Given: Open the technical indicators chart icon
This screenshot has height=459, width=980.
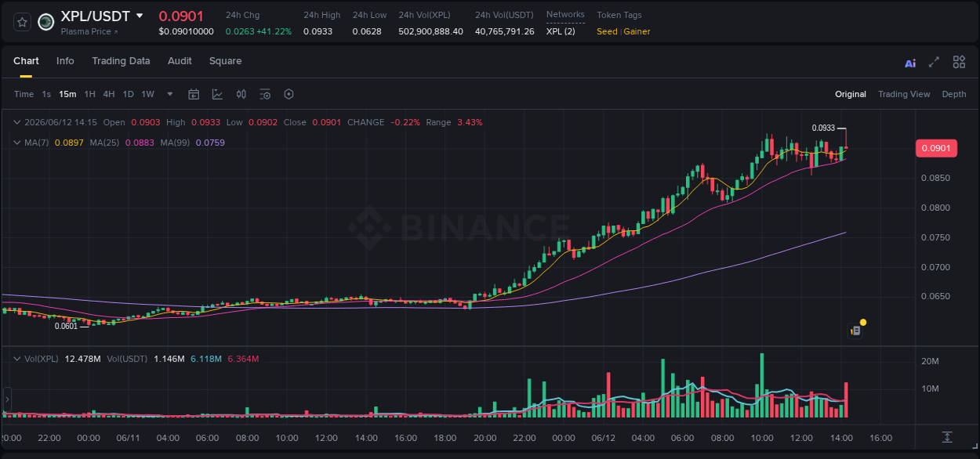Looking at the screenshot, I should [x=217, y=94].
